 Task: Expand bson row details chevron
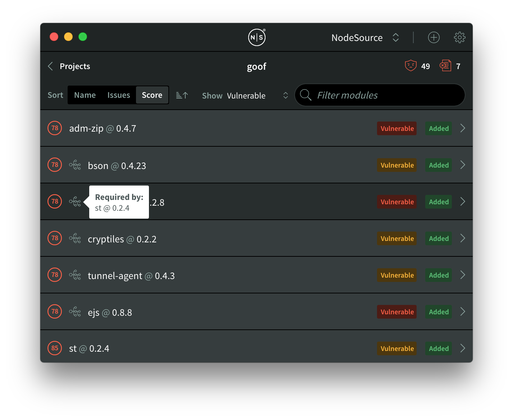click(x=463, y=165)
